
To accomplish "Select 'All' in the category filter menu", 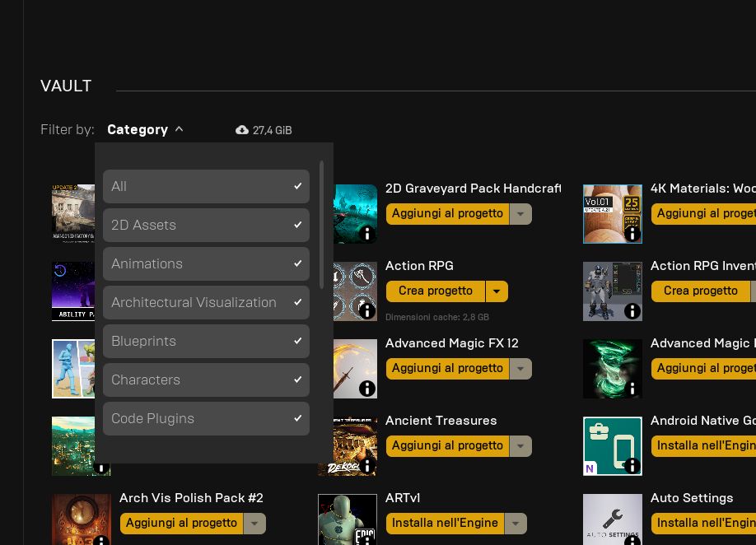I will (x=206, y=186).
